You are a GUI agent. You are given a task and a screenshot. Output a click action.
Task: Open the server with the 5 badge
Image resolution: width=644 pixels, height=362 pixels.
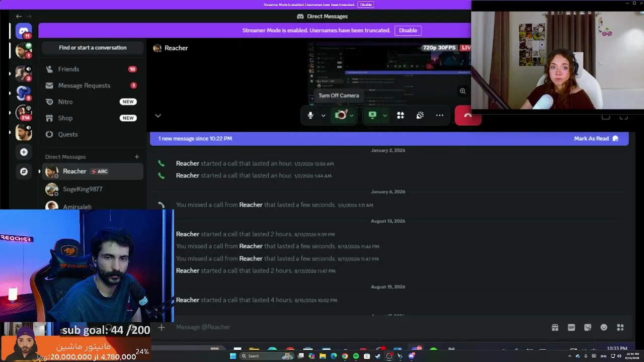click(x=24, y=93)
